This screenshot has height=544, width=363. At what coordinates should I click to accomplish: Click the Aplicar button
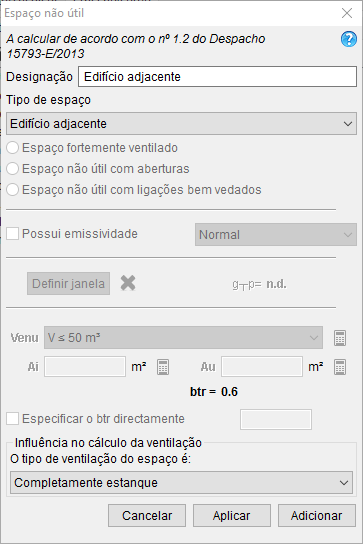click(232, 516)
